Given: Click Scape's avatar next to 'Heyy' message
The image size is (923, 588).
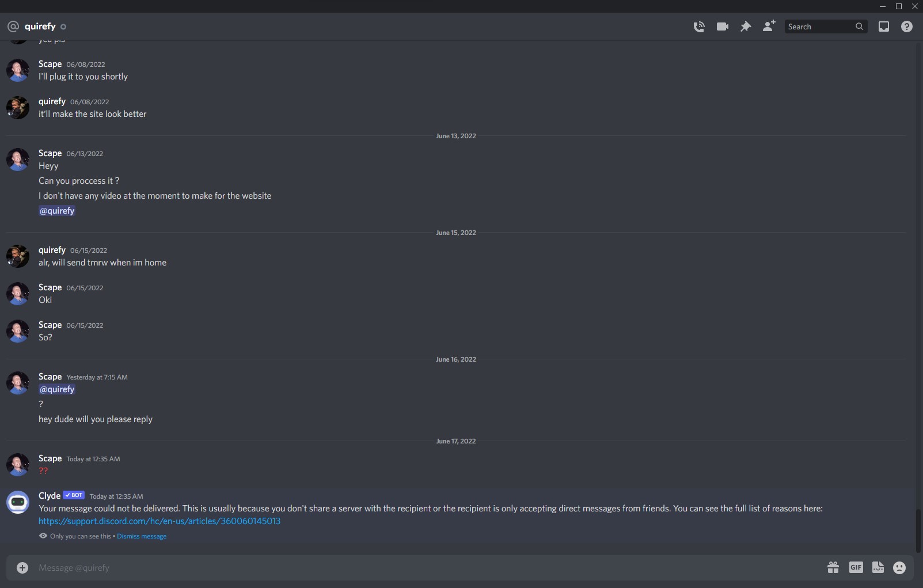Looking at the screenshot, I should click(18, 160).
